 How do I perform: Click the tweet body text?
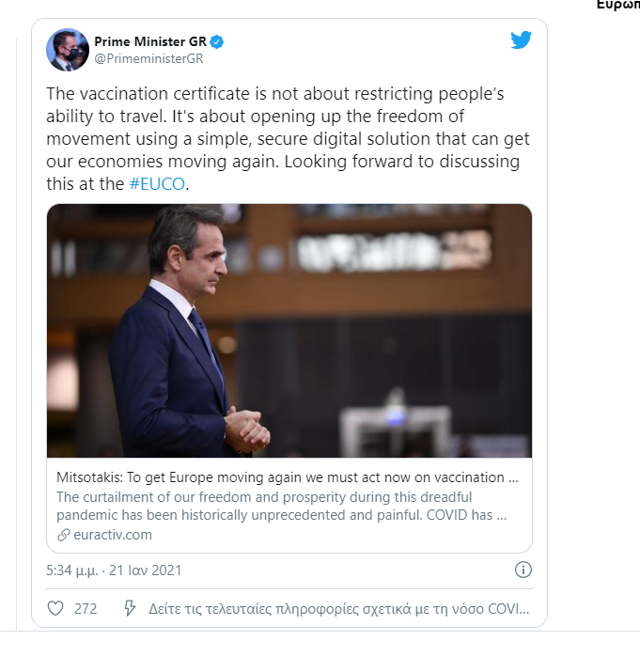(289, 139)
